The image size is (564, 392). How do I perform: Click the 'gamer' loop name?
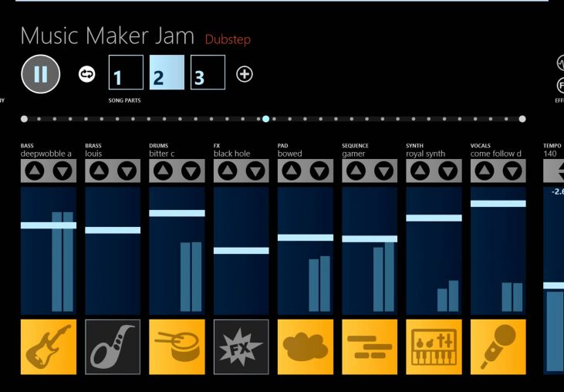click(x=353, y=154)
